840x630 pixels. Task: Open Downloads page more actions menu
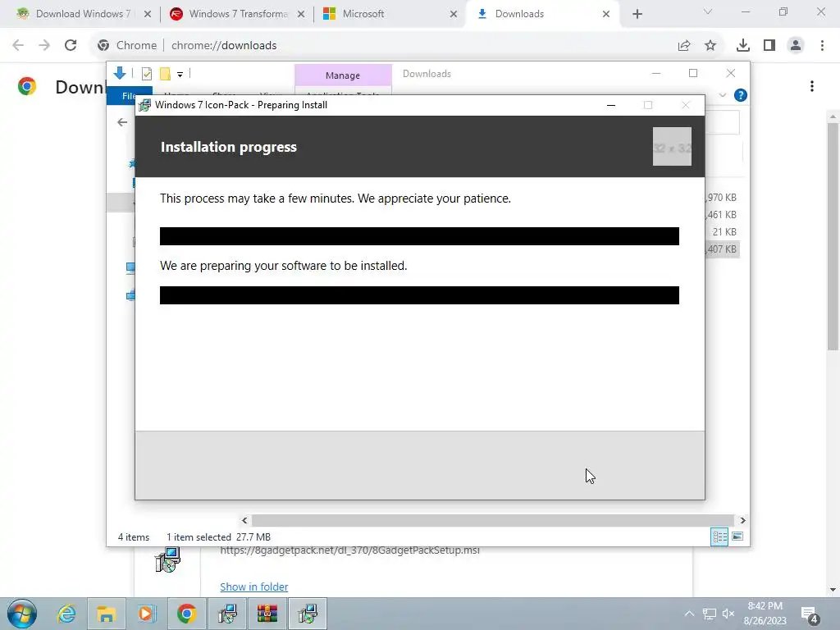click(812, 86)
